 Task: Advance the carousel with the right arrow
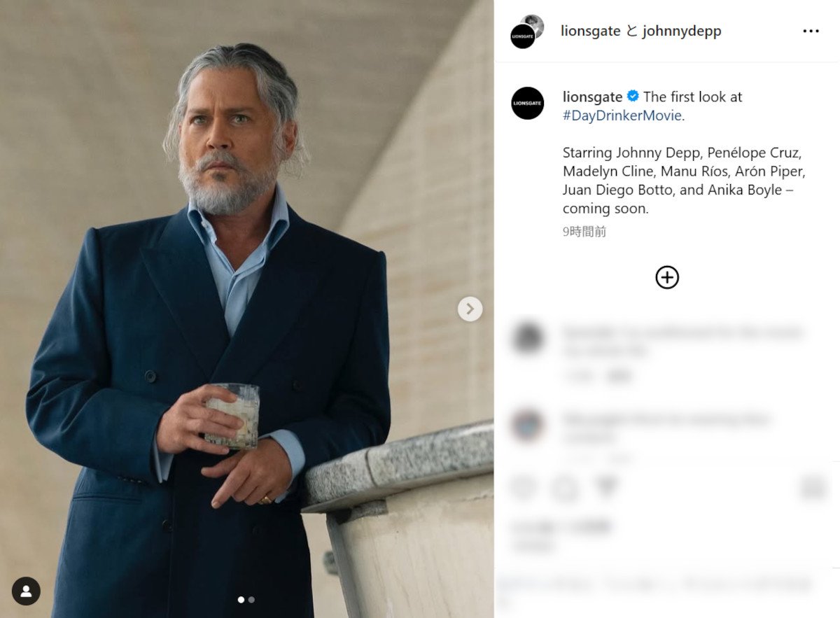point(470,308)
